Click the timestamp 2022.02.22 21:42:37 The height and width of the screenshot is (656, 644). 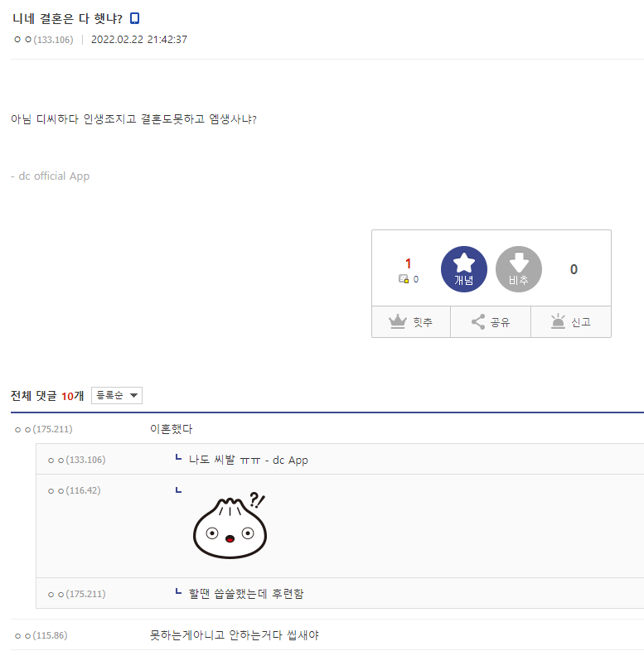139,39
